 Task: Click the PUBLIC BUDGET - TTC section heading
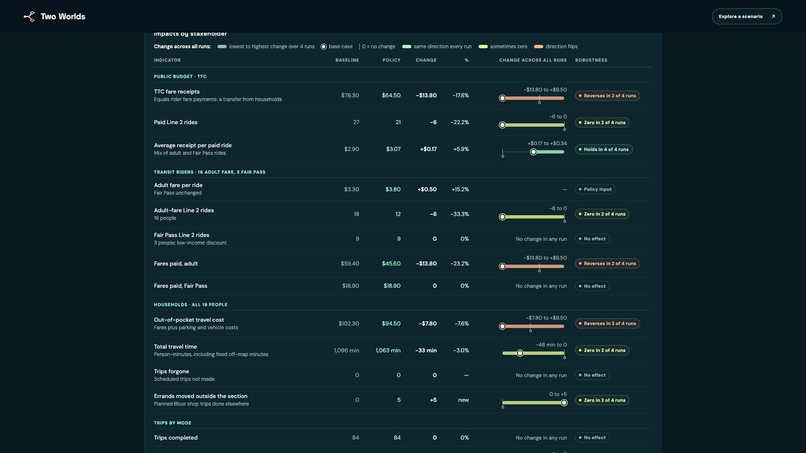click(x=180, y=76)
